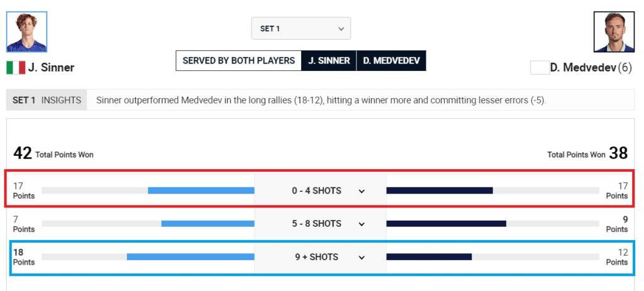
Task: Click Sinner's light blue 0-4 shots bar
Action: pos(201,190)
